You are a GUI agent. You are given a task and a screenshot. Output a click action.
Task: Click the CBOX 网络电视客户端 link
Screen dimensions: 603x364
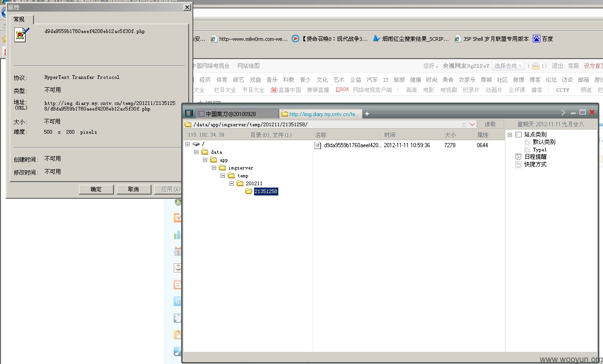click(364, 90)
